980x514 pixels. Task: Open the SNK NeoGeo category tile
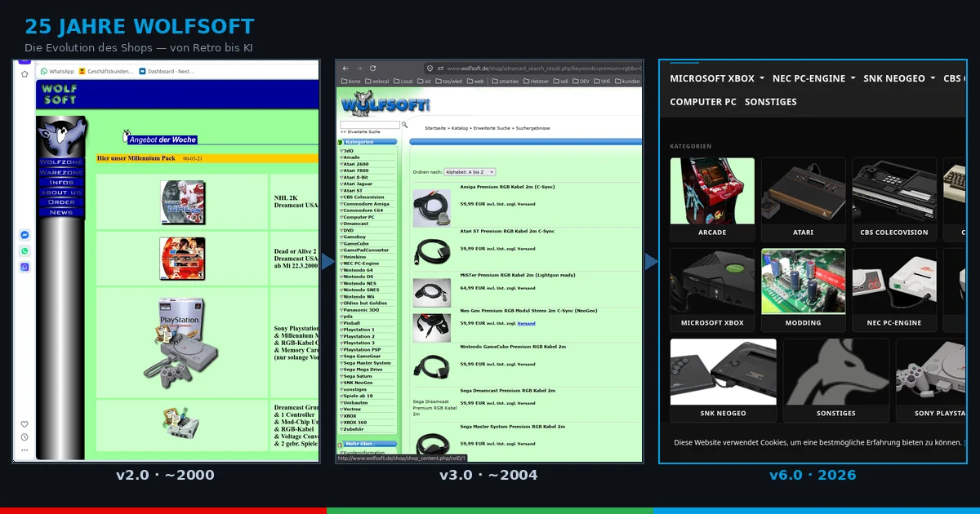tap(723, 380)
